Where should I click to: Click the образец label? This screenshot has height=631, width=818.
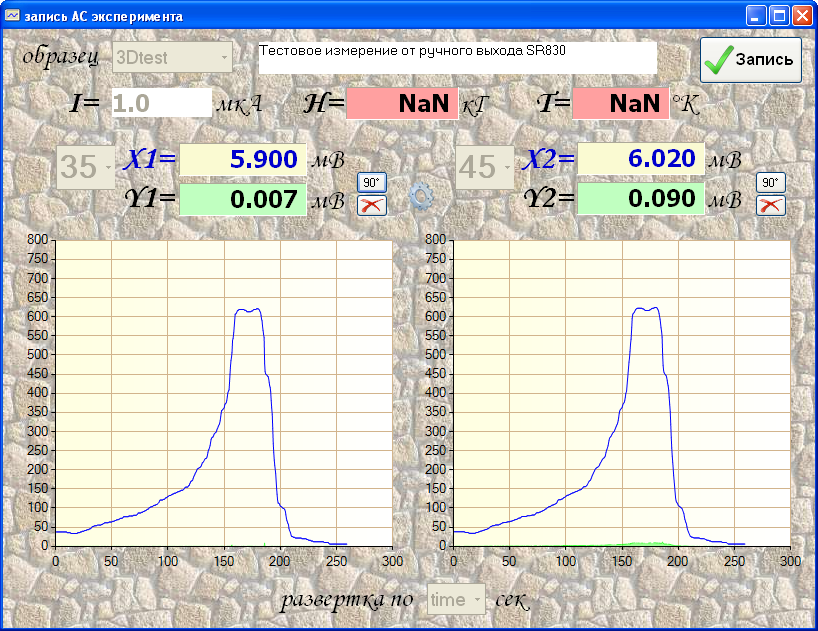61,57
